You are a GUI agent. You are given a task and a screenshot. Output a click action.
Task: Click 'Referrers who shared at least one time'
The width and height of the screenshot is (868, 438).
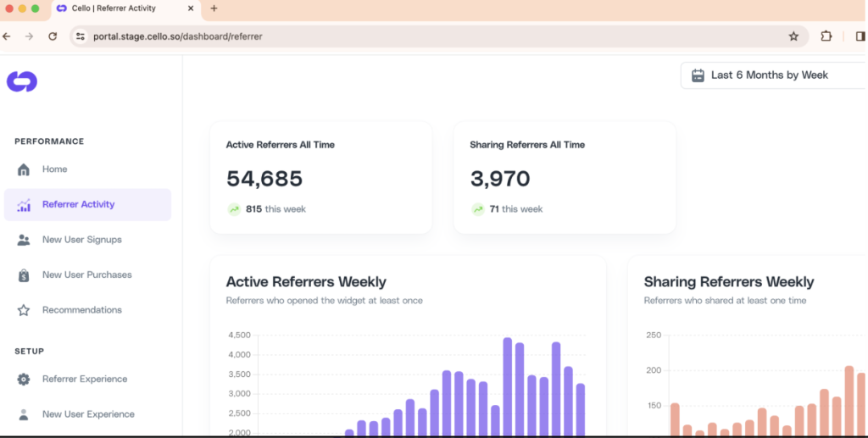(x=726, y=301)
